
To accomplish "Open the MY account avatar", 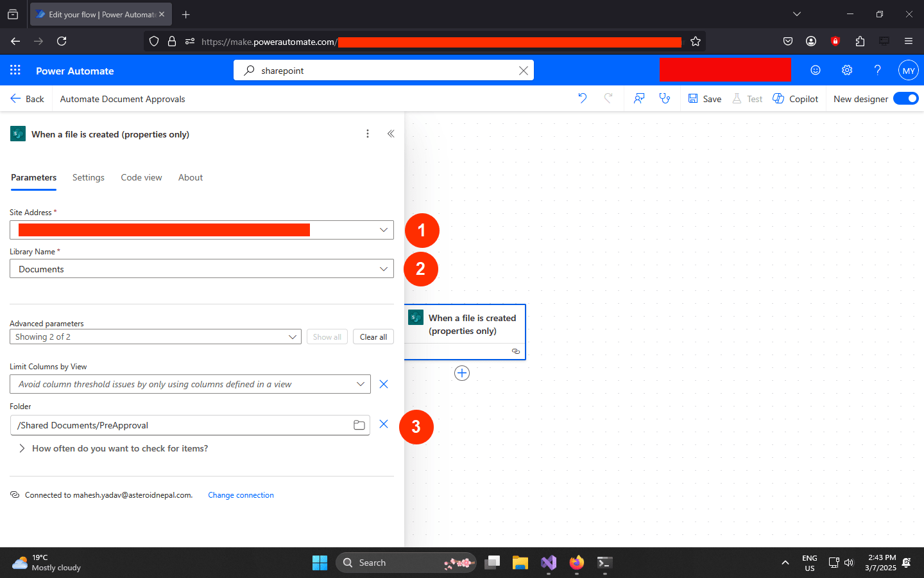I will click(x=909, y=71).
